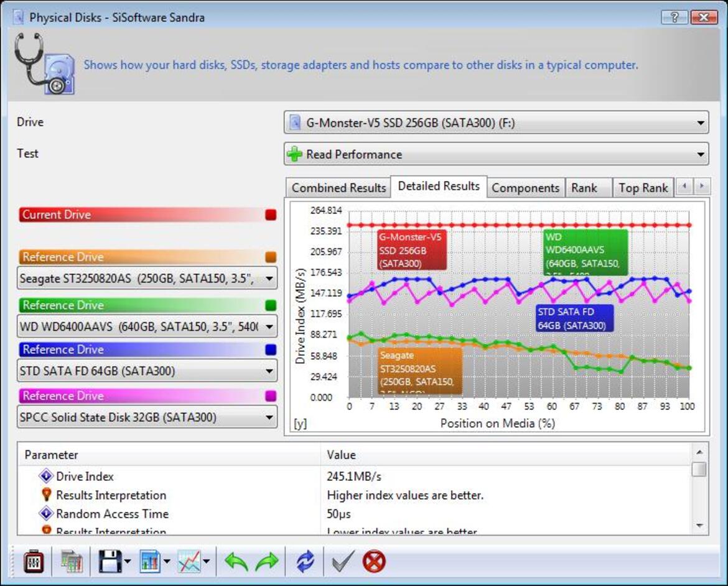Image resolution: width=728 pixels, height=586 pixels.
Task: Click the green plus Read Performance icon
Action: pos(295,154)
